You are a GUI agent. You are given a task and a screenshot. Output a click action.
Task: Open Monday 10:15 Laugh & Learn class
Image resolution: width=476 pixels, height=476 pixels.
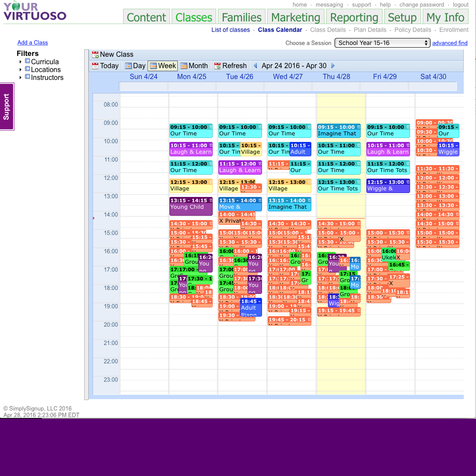coord(191,149)
